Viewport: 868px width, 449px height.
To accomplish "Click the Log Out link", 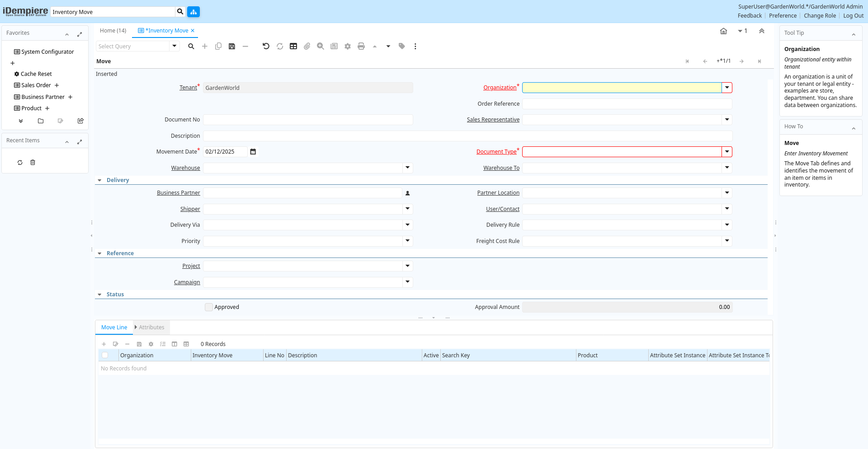I will pyautogui.click(x=853, y=16).
